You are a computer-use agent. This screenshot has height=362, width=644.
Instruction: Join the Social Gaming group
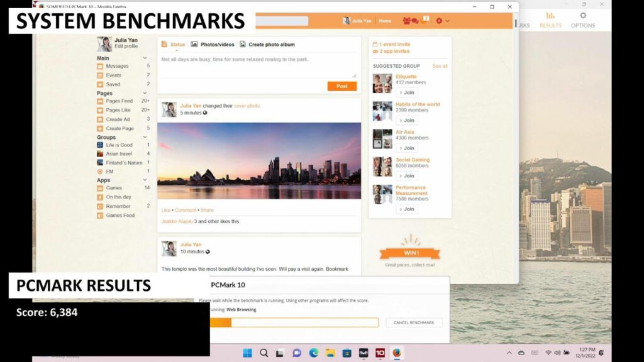407,176
